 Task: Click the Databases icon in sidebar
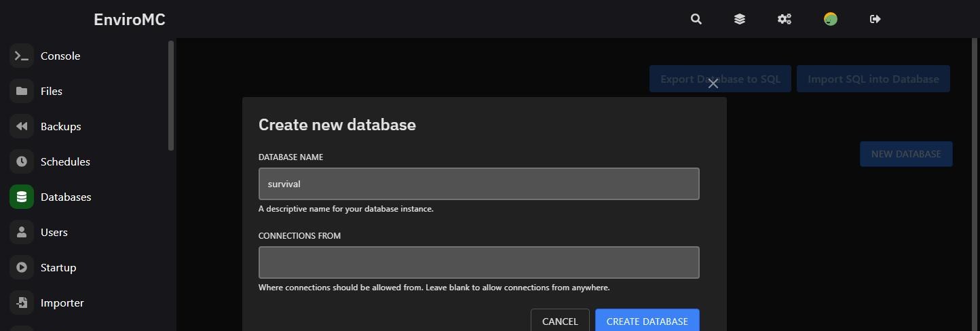(x=22, y=197)
